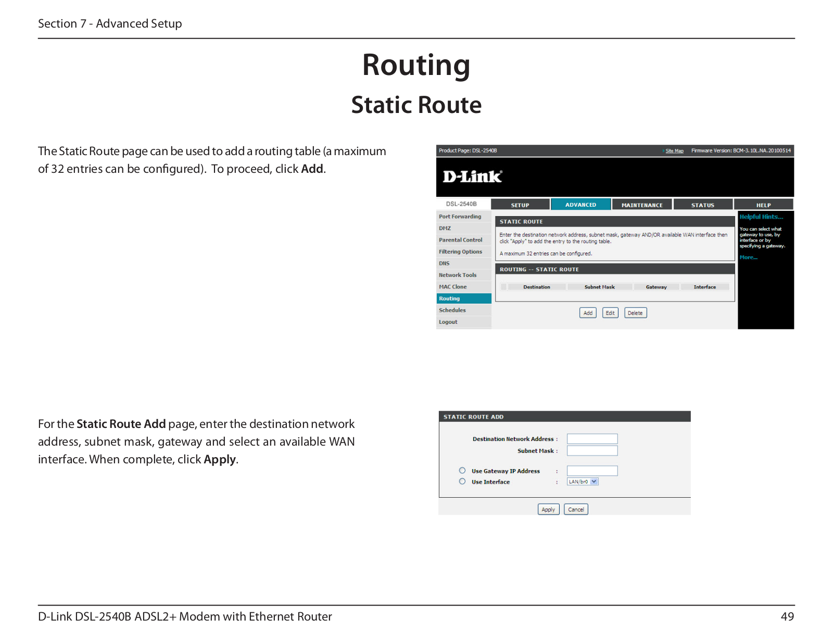Screen dimensions: 833x644
Task: Click the Destination Network Address input field
Action: 592,439
